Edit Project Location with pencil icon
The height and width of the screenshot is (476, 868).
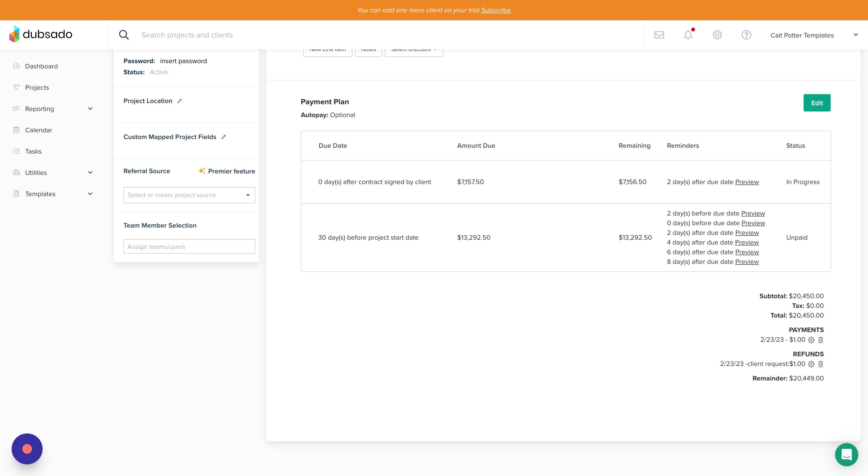click(x=180, y=101)
